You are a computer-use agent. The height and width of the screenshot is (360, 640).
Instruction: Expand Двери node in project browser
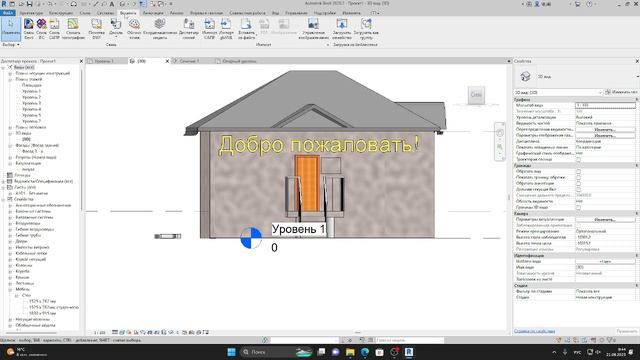click(10, 241)
